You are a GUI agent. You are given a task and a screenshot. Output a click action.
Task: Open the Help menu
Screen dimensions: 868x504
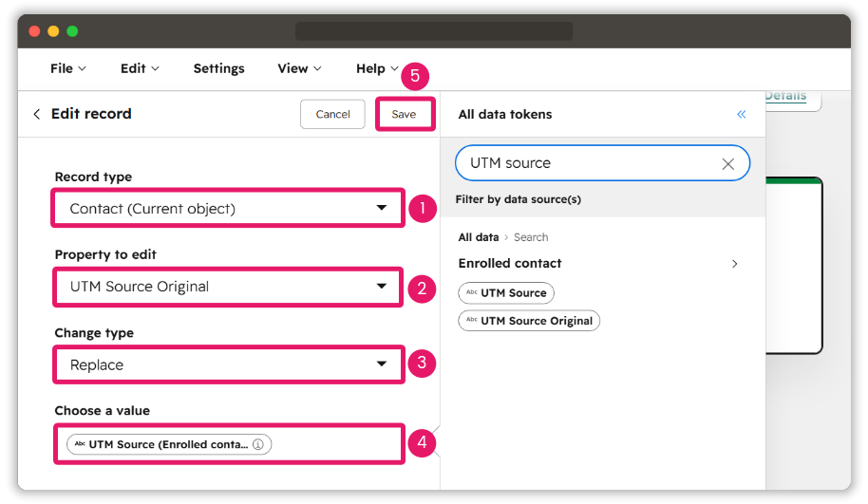click(377, 68)
